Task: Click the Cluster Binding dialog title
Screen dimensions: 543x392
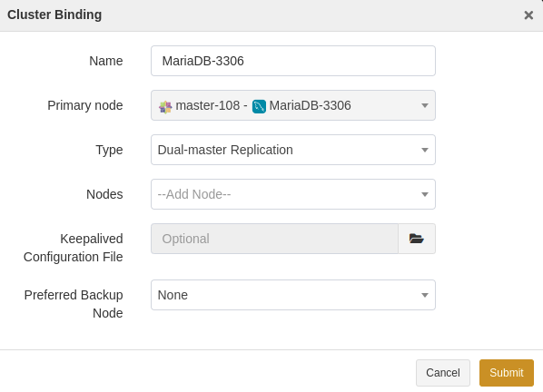Action: pyautogui.click(x=54, y=15)
